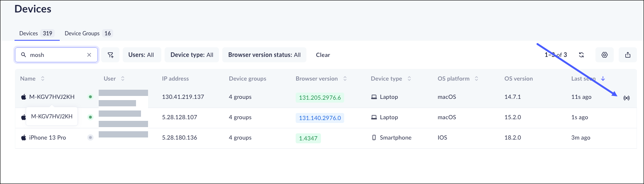The width and height of the screenshot is (644, 184).
Task: Switch to the Device Groups tab
Action: pyautogui.click(x=88, y=33)
